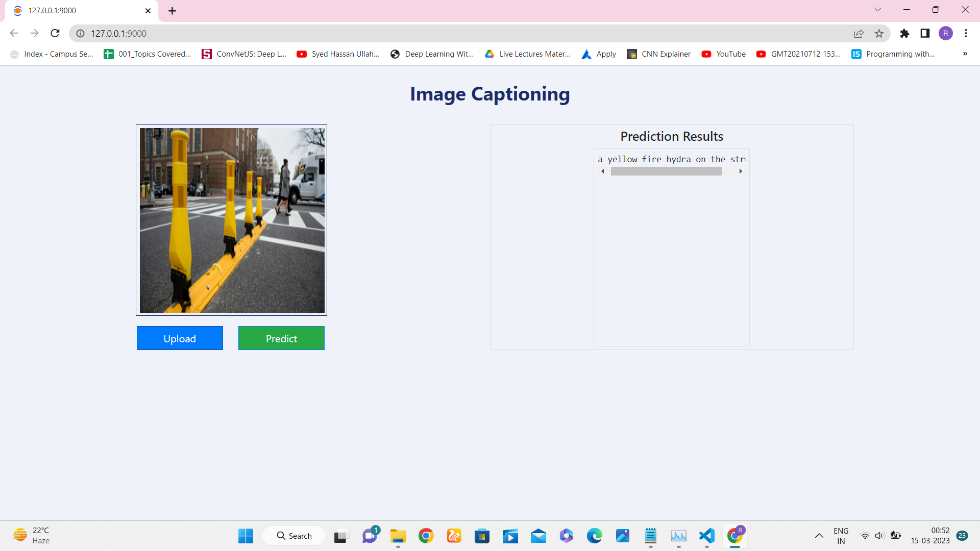
Task: Click the back navigation arrow
Action: pos(14,33)
